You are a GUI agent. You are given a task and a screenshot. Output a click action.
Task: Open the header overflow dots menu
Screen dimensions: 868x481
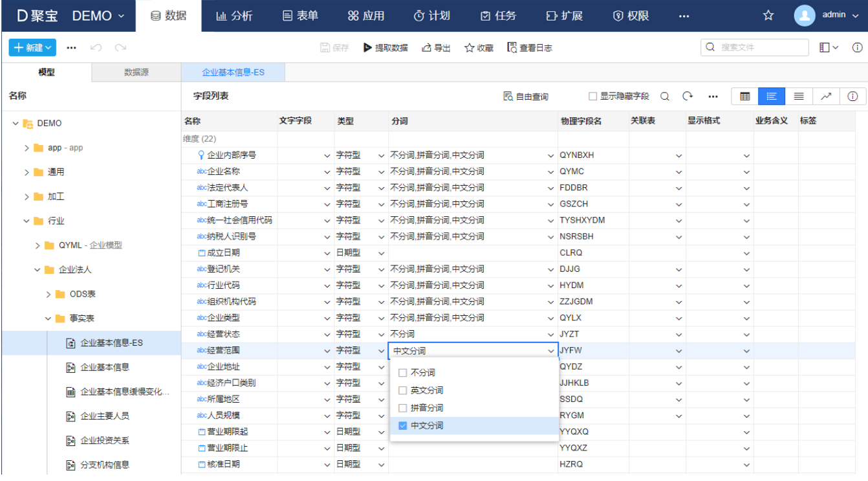point(684,16)
